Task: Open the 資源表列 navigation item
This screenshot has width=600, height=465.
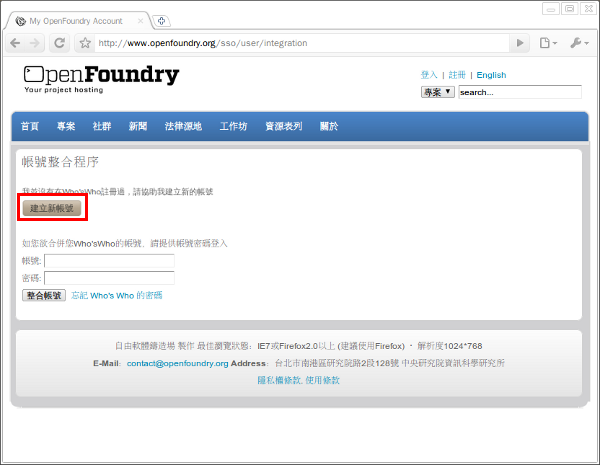Action: coord(284,126)
